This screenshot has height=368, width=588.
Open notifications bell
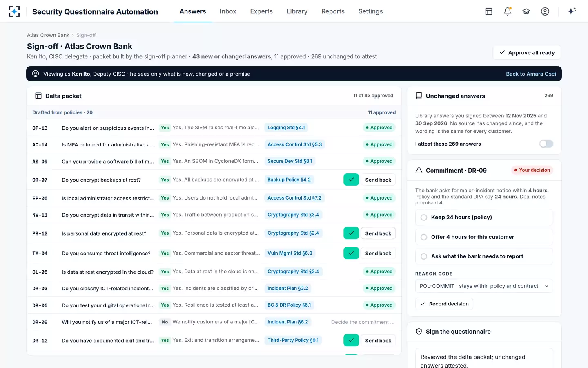pyautogui.click(x=508, y=11)
